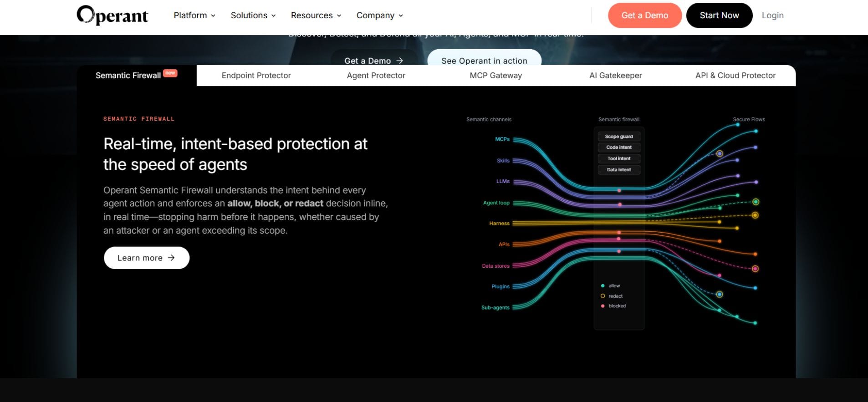Click the Data intent chip
The image size is (868, 402).
coord(619,170)
